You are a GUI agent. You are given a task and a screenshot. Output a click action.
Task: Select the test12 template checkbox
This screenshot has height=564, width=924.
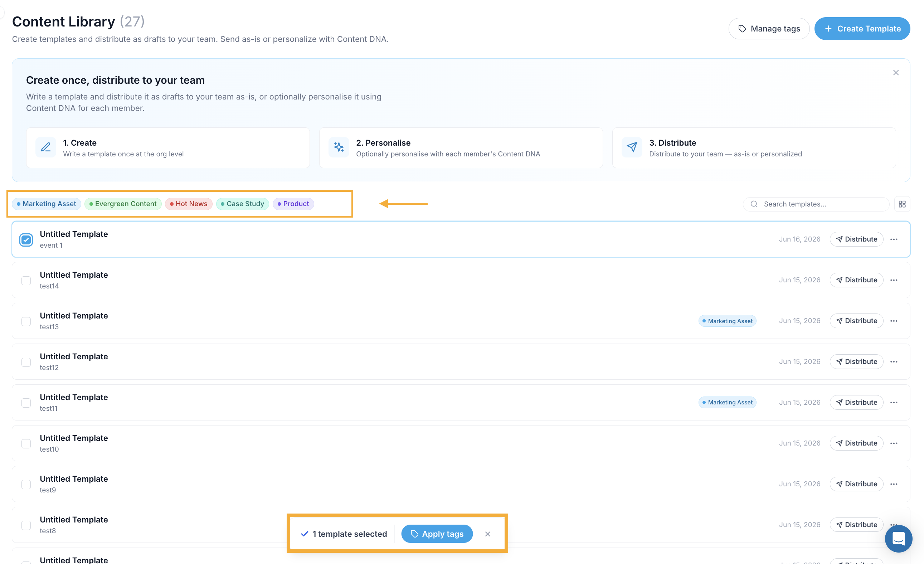coord(26,362)
